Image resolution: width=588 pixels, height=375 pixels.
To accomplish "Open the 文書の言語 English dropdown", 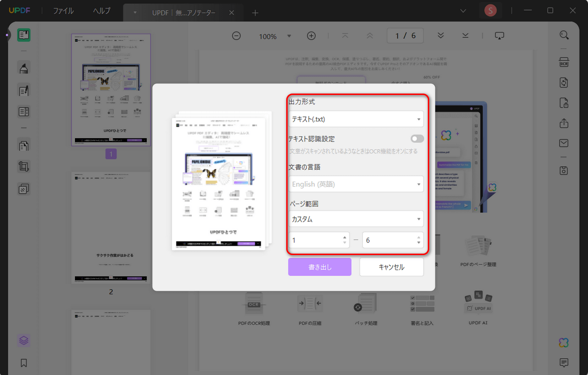I will 356,184.
